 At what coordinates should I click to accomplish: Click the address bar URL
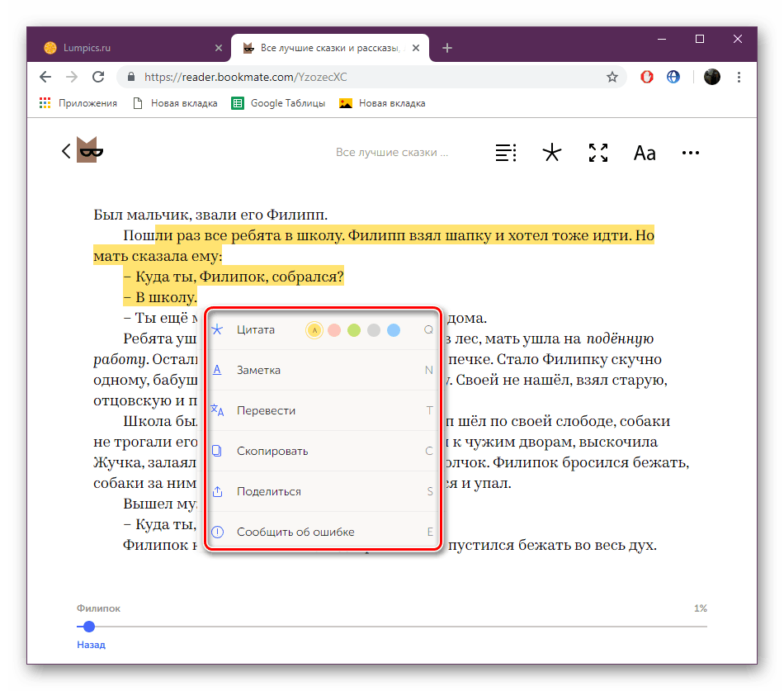pyautogui.click(x=245, y=77)
